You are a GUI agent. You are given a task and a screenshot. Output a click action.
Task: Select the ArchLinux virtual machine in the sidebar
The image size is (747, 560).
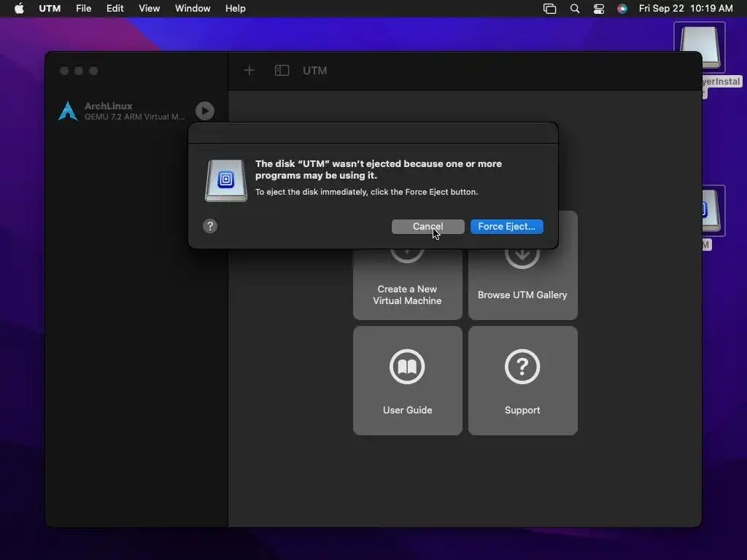point(136,111)
